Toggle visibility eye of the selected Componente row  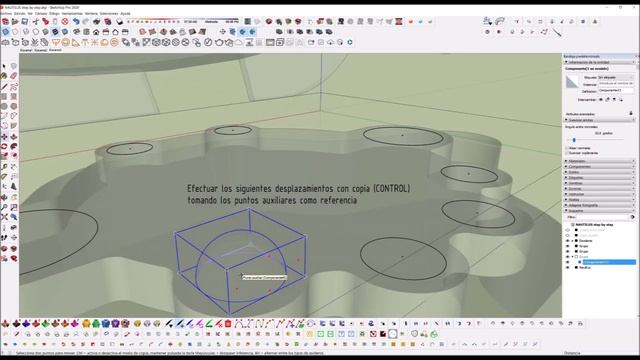tap(567, 262)
